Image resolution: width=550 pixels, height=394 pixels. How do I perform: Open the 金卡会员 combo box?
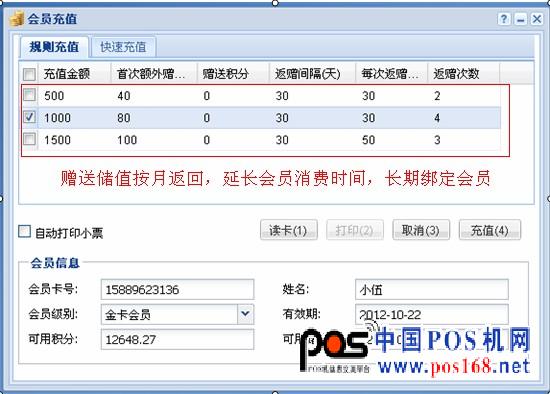click(x=177, y=314)
